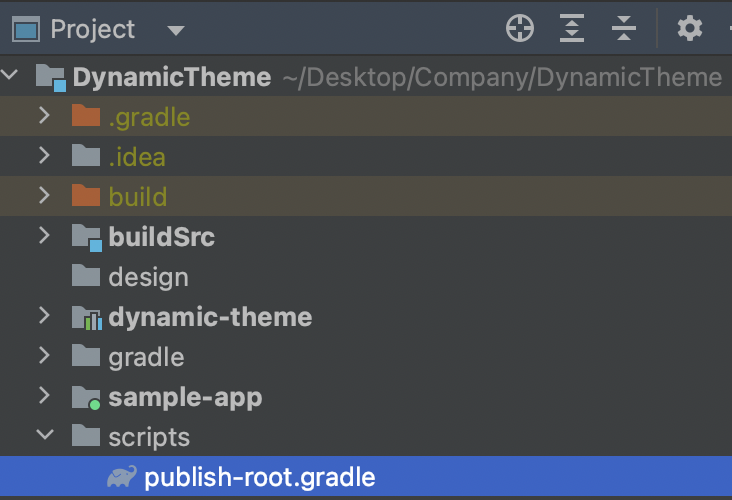
Task: Select the sample-app module name
Action: (x=185, y=398)
